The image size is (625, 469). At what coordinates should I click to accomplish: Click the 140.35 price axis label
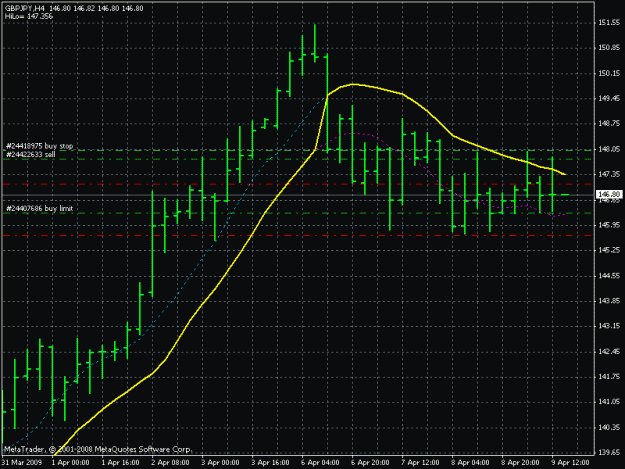tap(609, 428)
